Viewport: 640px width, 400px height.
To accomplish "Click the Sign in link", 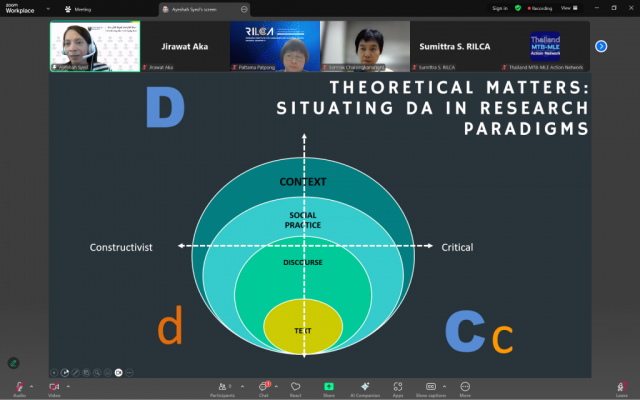I will click(x=499, y=8).
